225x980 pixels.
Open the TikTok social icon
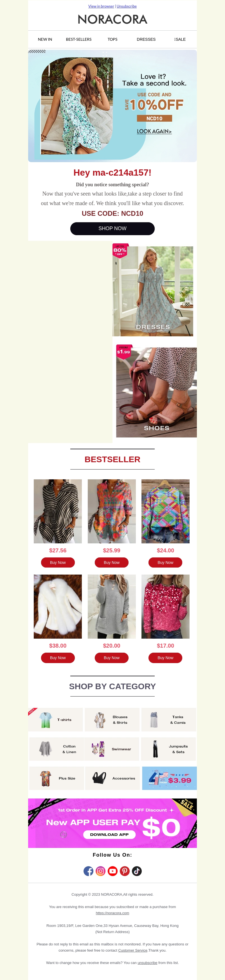(x=137, y=871)
